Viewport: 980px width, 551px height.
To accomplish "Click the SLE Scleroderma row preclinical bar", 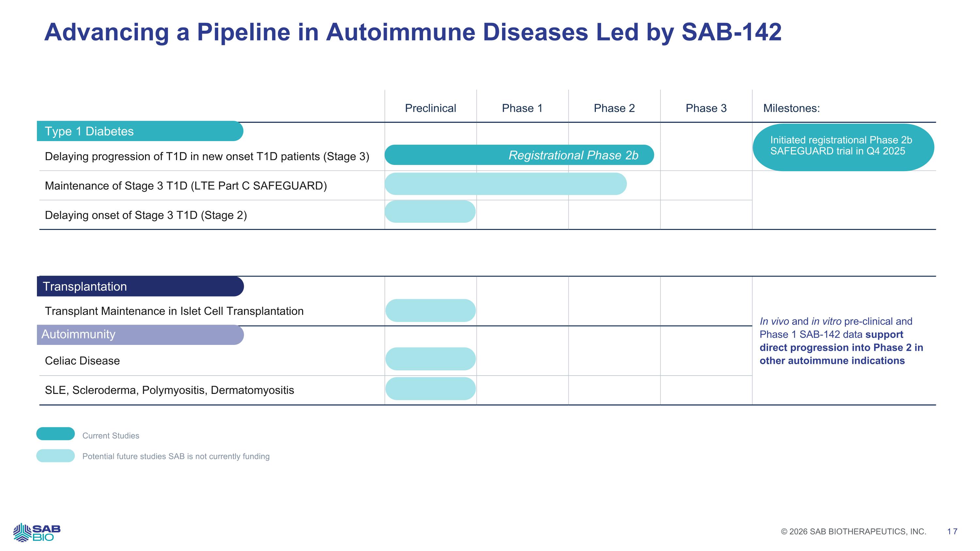I will click(x=430, y=389).
